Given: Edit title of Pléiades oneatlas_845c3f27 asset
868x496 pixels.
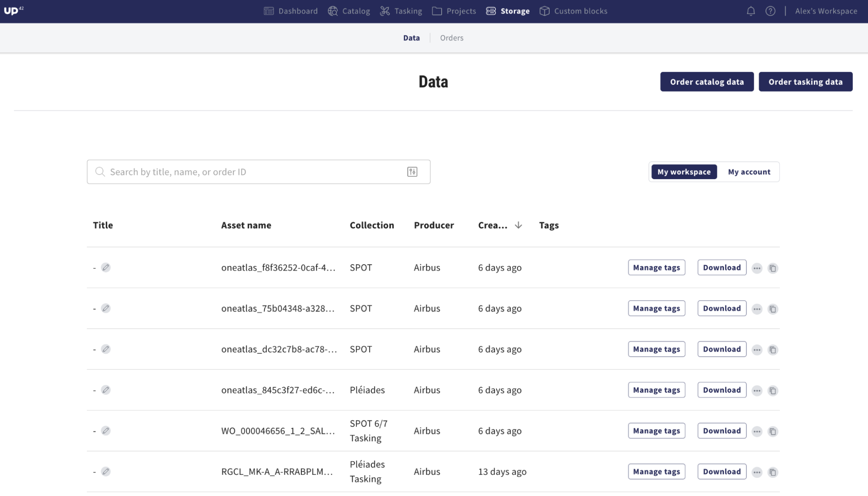Looking at the screenshot, I should coord(106,390).
